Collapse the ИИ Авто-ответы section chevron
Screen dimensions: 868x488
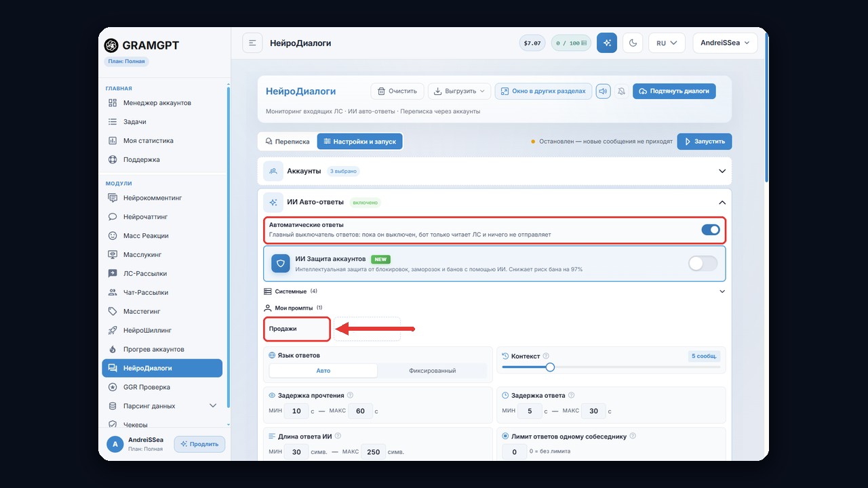[722, 202]
